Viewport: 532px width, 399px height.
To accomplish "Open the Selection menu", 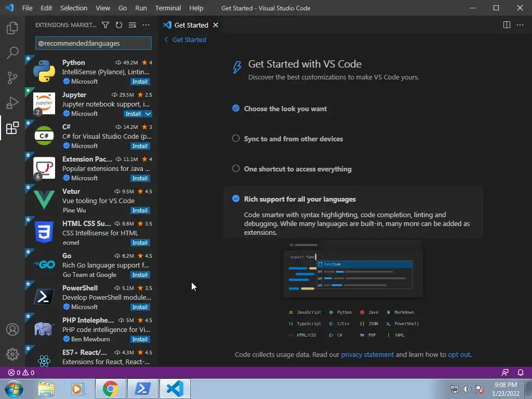I will click(74, 8).
